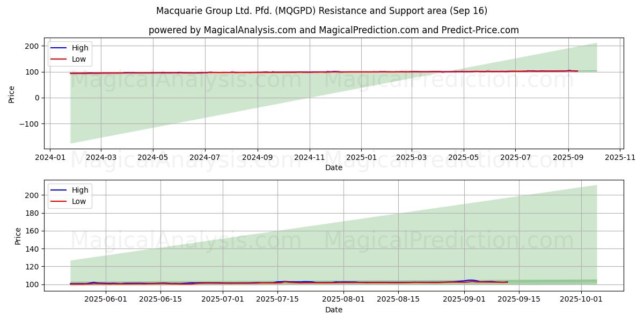The width and height of the screenshot is (644, 322).
Task: Click the 2025-10-01 tick label
Action: 582,299
